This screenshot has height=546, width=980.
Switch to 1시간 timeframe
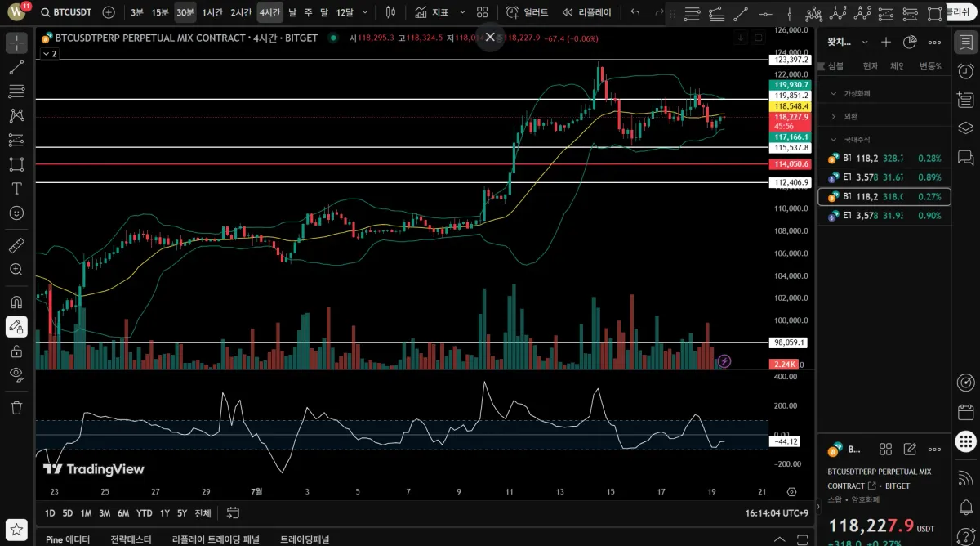(212, 12)
